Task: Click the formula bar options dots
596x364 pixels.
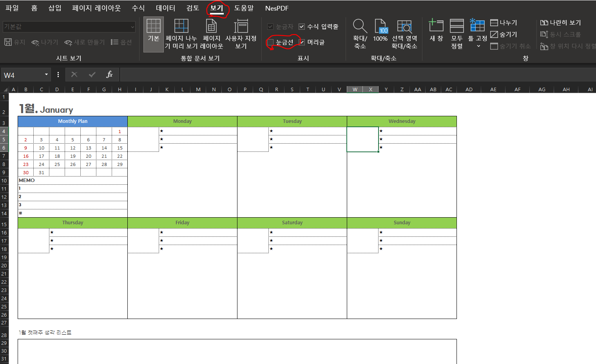Action: pos(58,74)
